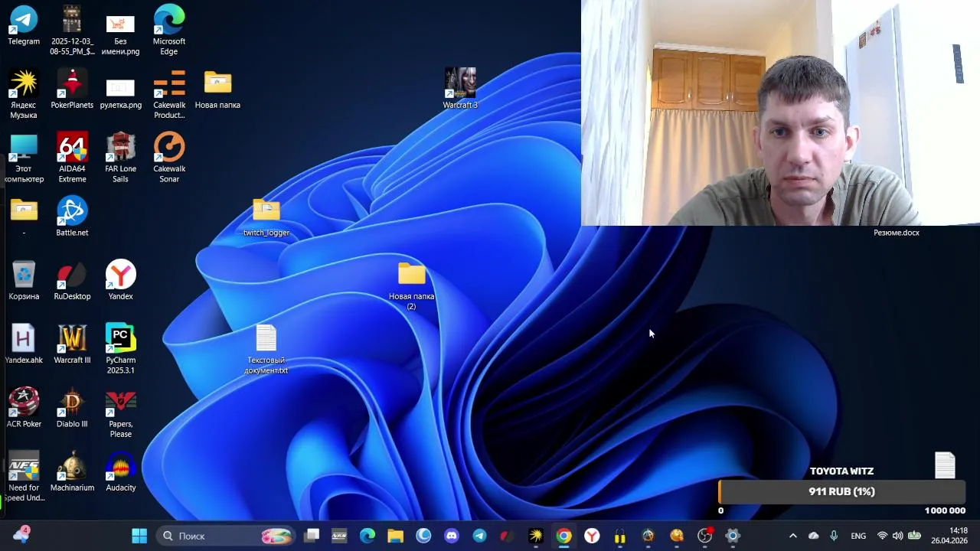Open the clock showing 14:18 26.04.2026
980x551 pixels.
949,536
